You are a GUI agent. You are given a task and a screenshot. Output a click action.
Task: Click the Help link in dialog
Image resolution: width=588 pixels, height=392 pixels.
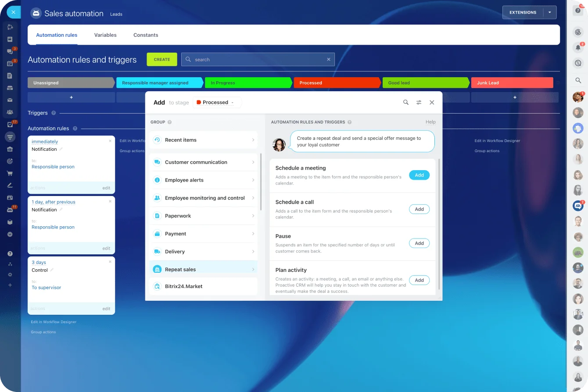click(430, 122)
